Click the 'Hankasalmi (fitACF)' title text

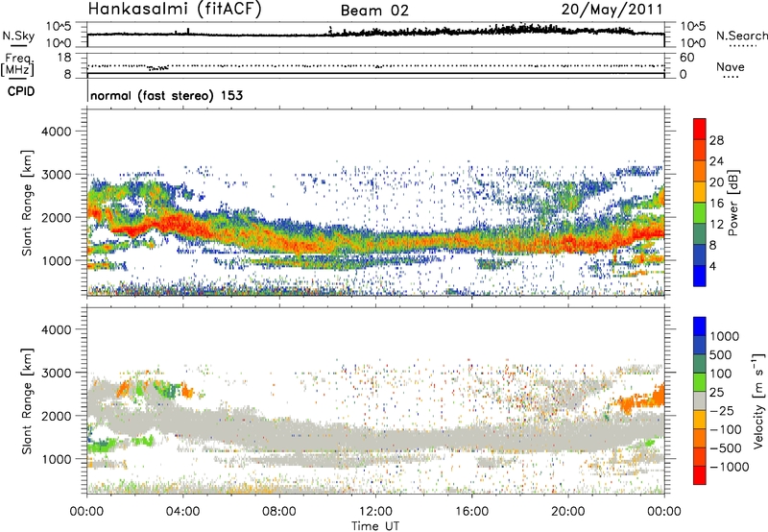[175, 9]
